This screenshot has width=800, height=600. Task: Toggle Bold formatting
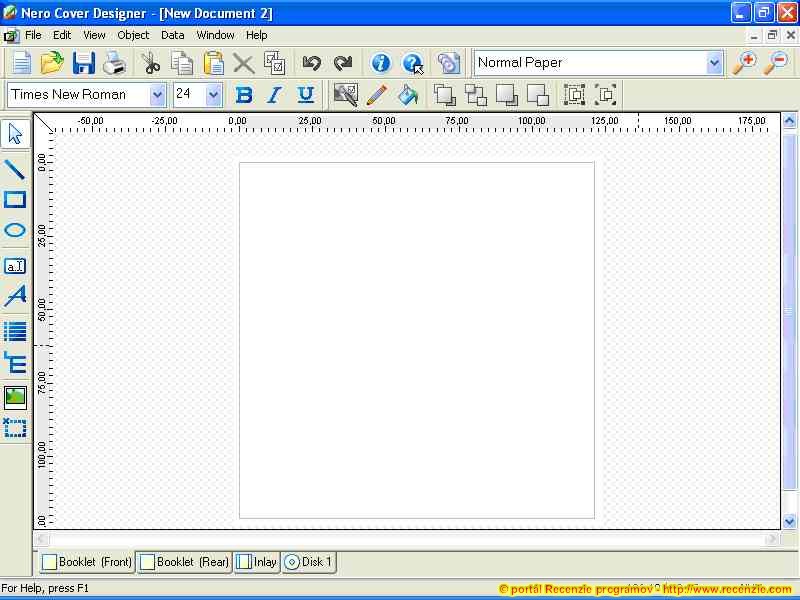[244, 95]
